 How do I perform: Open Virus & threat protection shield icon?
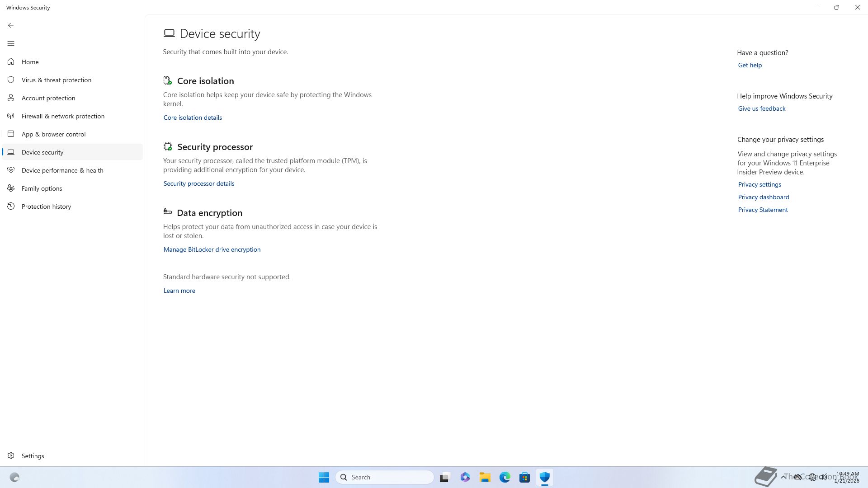(x=11, y=80)
